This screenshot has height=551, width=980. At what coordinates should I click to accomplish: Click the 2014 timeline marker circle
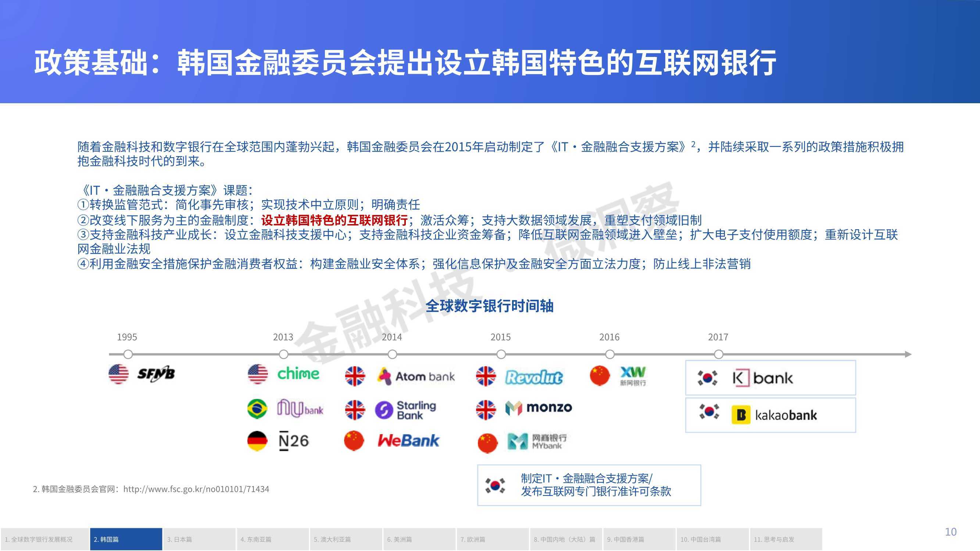[x=392, y=354]
